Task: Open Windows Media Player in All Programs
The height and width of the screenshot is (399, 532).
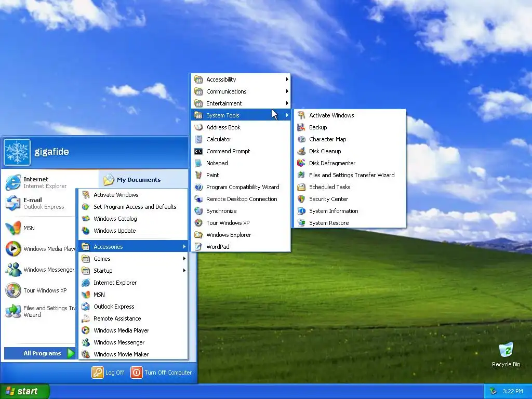Action: (x=133, y=330)
